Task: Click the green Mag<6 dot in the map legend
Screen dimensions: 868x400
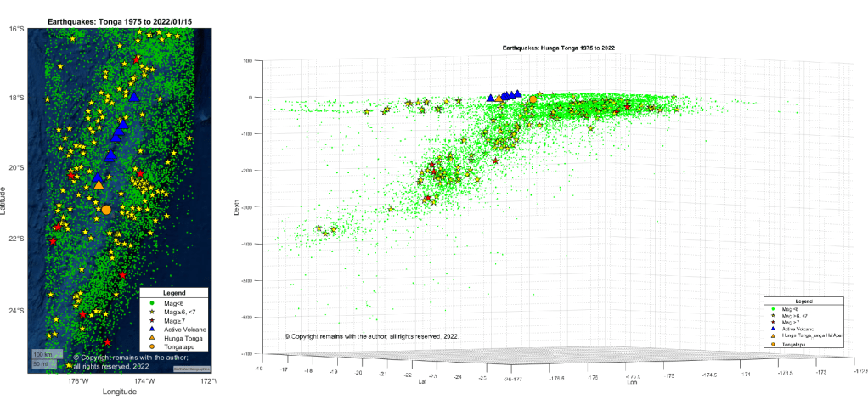Action: tap(152, 303)
